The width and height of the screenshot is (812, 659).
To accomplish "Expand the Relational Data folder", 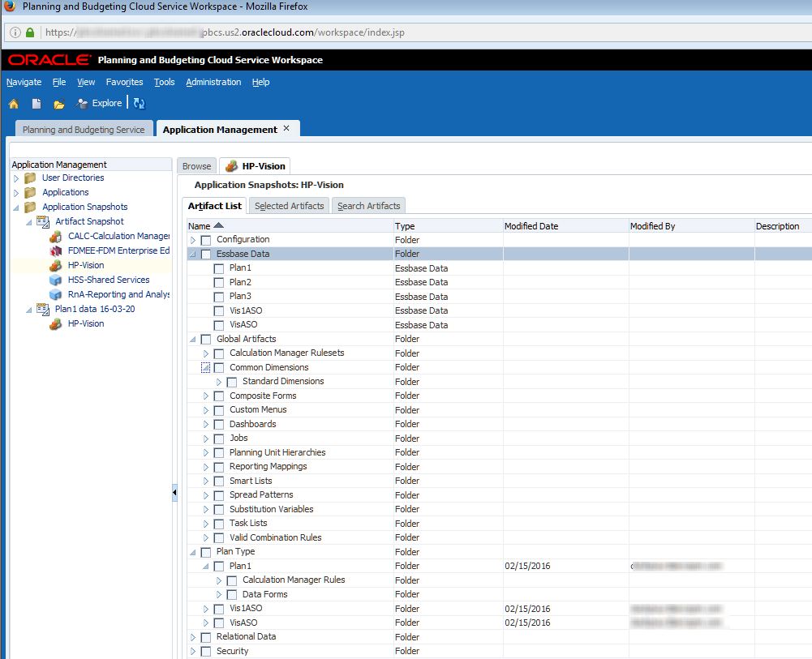I will [x=193, y=637].
